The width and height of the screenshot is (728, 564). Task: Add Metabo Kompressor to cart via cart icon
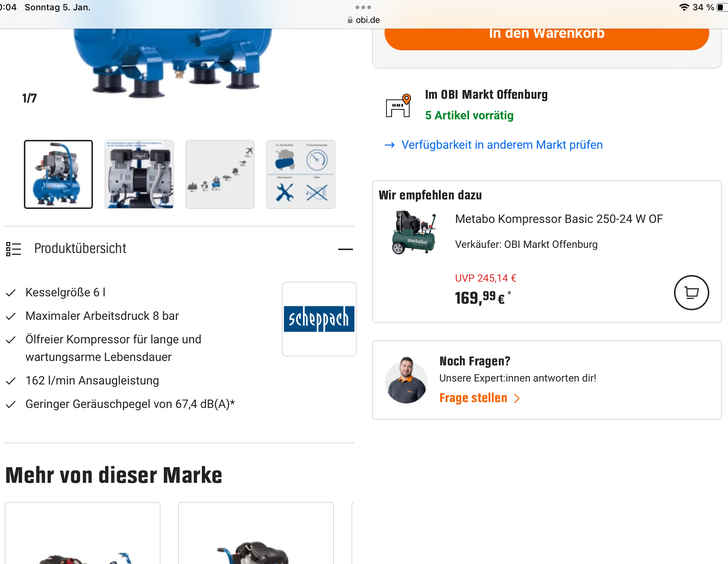pyautogui.click(x=691, y=293)
